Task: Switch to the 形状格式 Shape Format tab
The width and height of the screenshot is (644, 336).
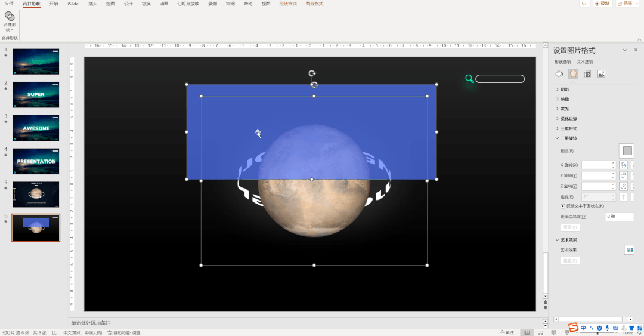Action: click(288, 4)
